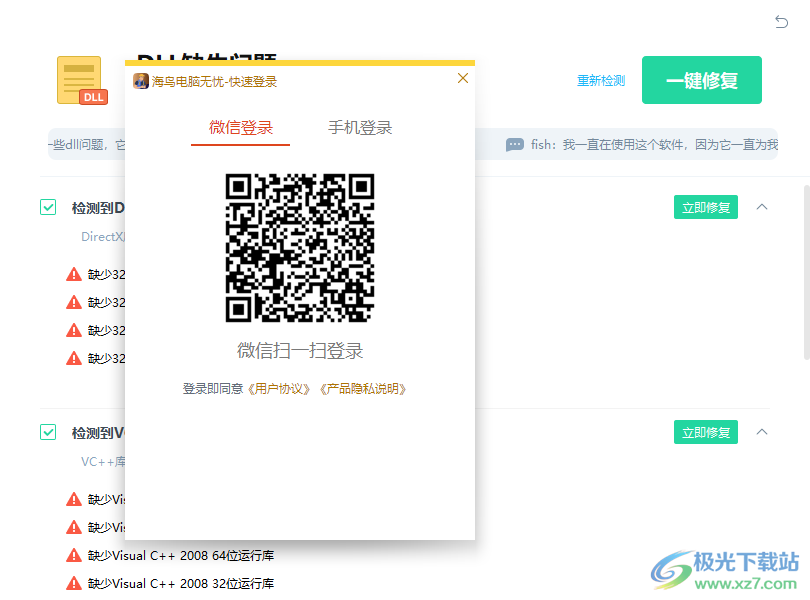Click the yellow DLL document icon

[79, 80]
